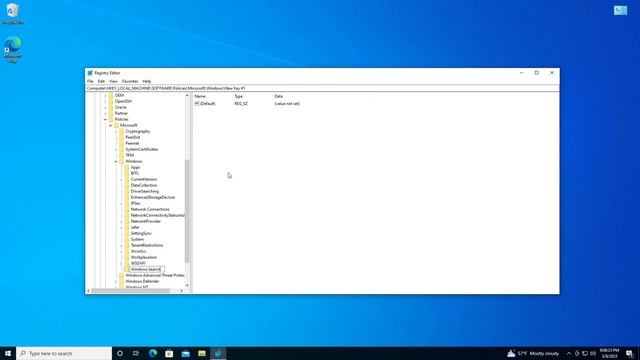The image size is (640, 360).
Task: Select the WcmSvc key
Action: (138, 251)
